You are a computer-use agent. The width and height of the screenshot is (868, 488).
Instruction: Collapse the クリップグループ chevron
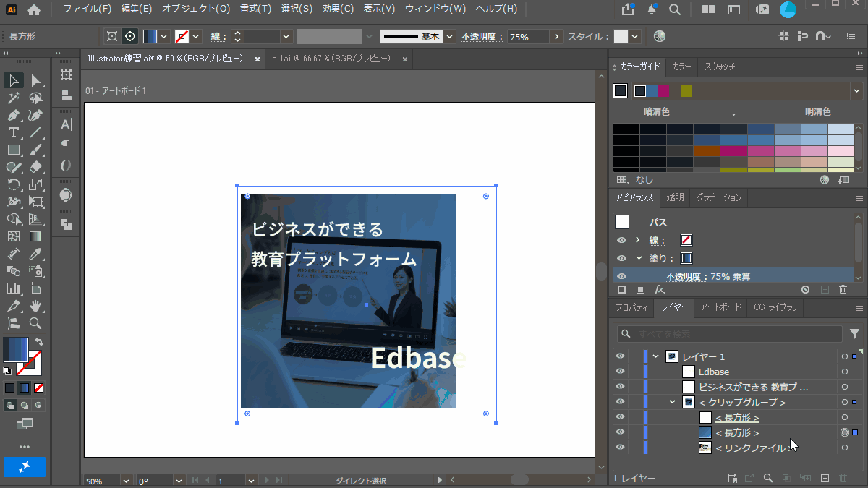673,402
